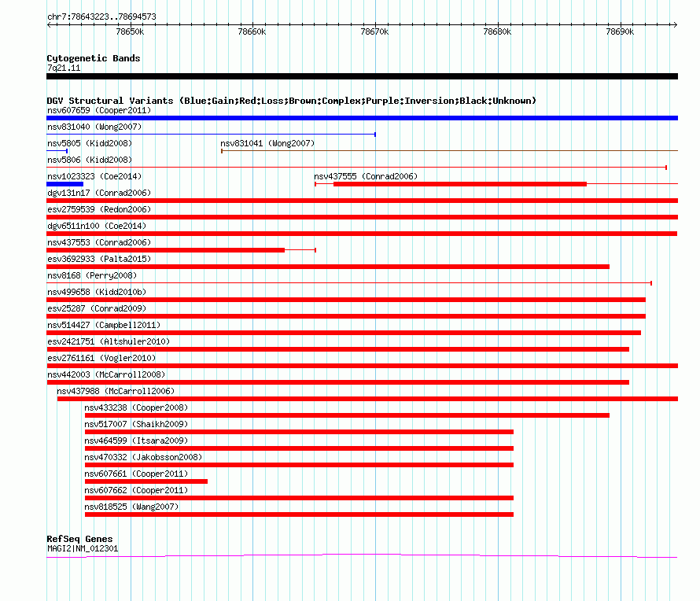The image size is (700, 601).
Task: Select the nsv442003 (McCarroll2008) label
Action: (x=106, y=374)
